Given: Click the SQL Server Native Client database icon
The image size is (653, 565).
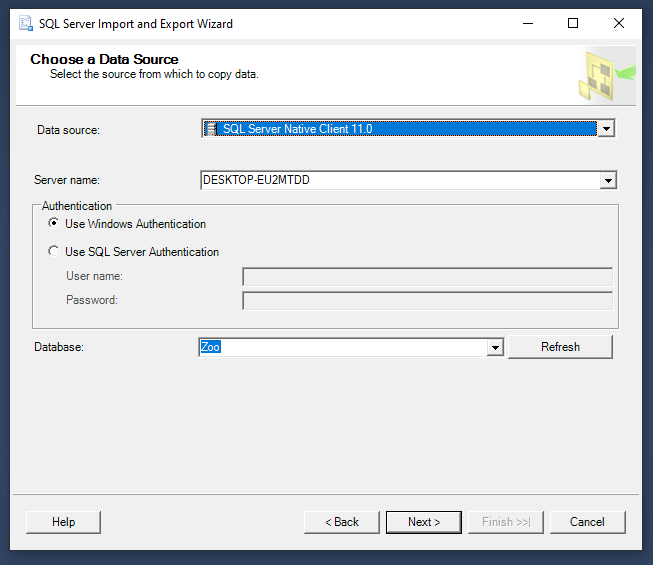Looking at the screenshot, I should [x=211, y=129].
